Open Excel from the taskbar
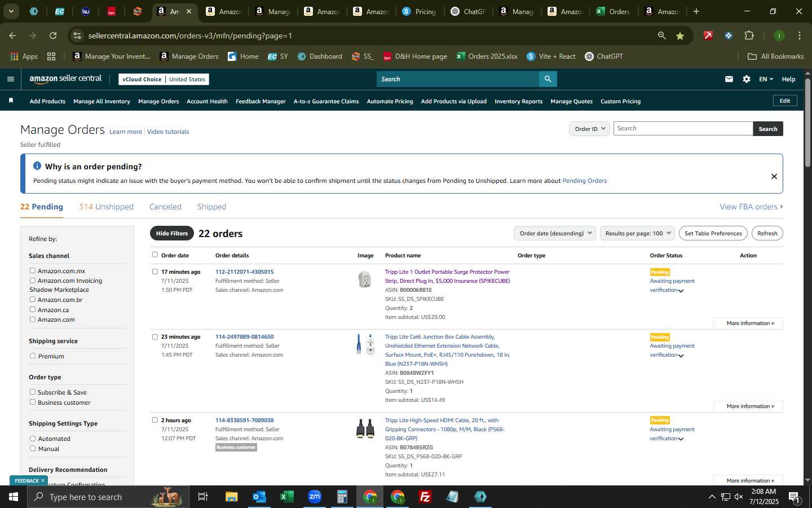 pos(287,497)
